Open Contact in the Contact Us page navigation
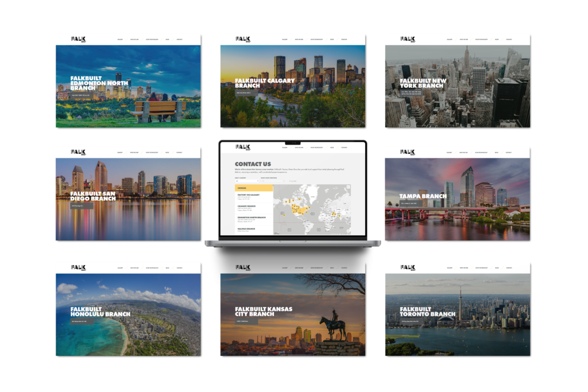Viewport: 588px width, 392px height. pos(345,148)
